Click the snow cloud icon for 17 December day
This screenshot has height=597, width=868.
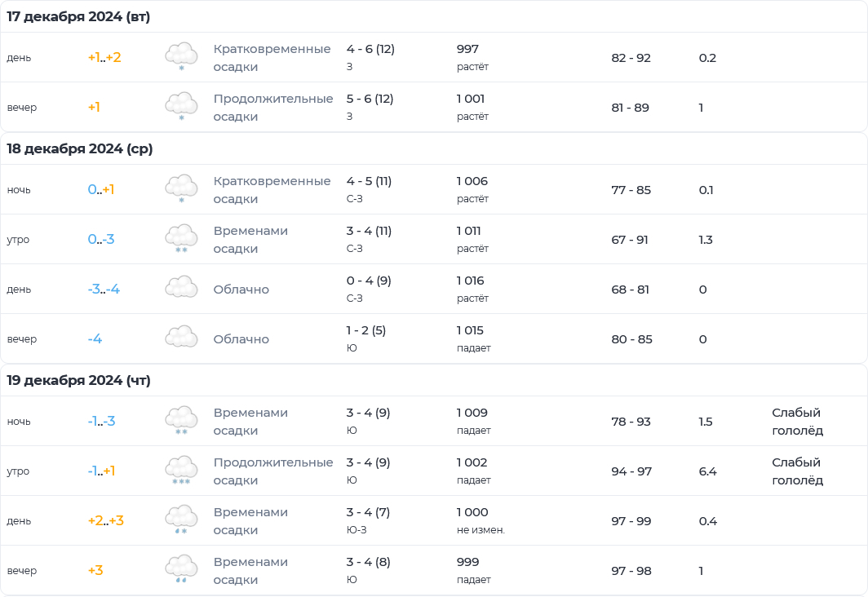[x=181, y=57]
